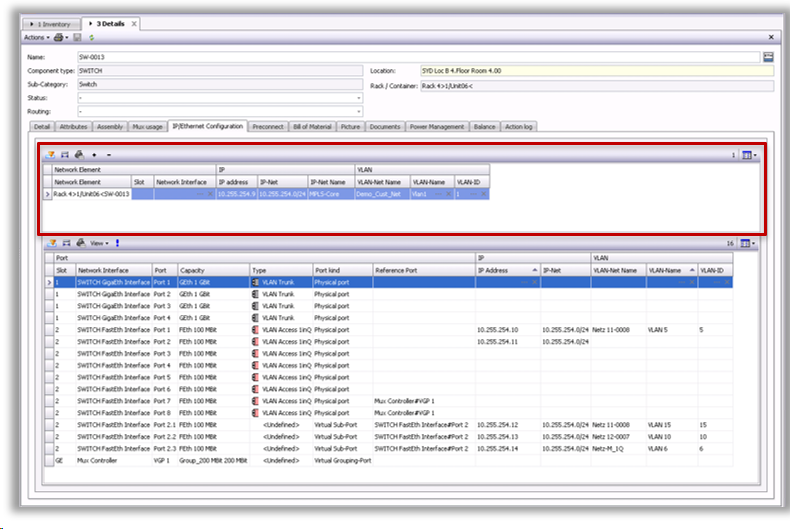Click into the Name field showing SW-0013
This screenshot has height=529, width=796.
tap(418, 57)
